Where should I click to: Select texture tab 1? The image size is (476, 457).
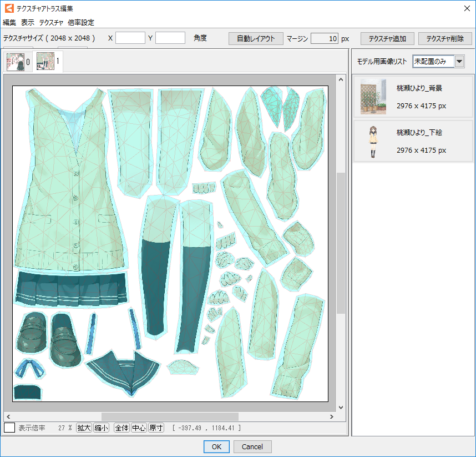[49, 62]
